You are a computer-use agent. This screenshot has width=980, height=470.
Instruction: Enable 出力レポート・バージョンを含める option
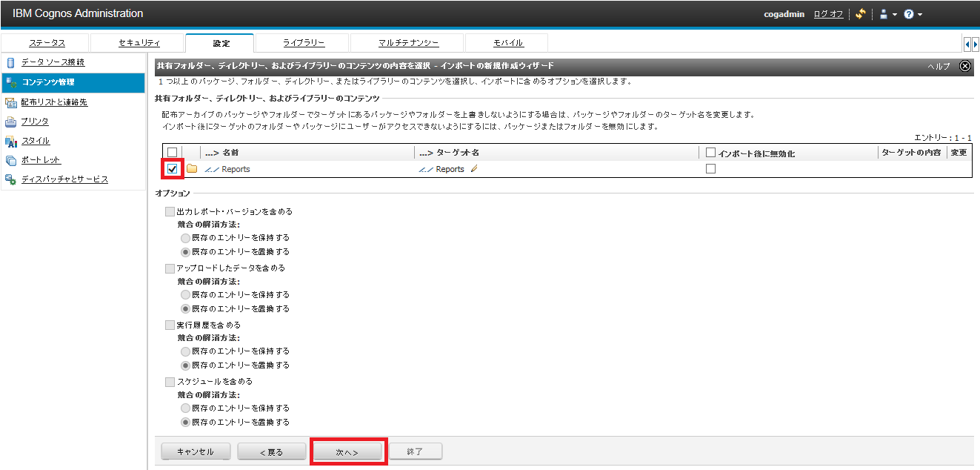click(170, 211)
